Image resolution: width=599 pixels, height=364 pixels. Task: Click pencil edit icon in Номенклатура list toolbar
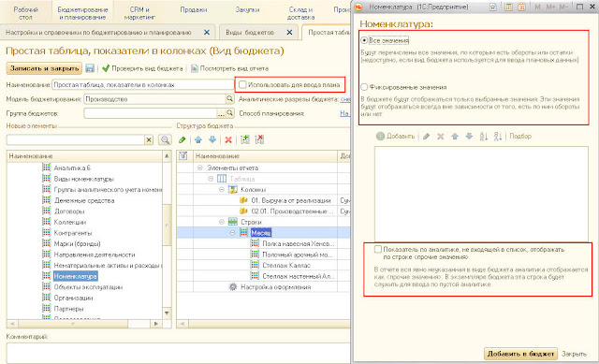427,136
